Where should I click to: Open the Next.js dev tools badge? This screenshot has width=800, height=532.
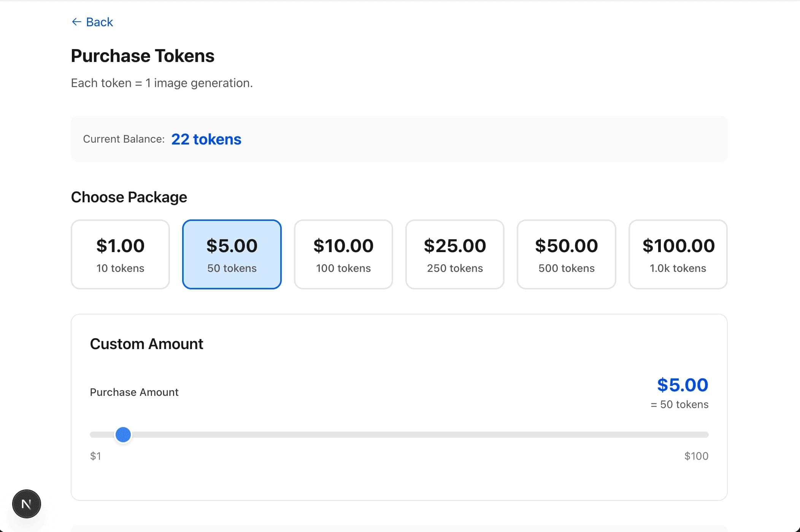[x=27, y=504]
